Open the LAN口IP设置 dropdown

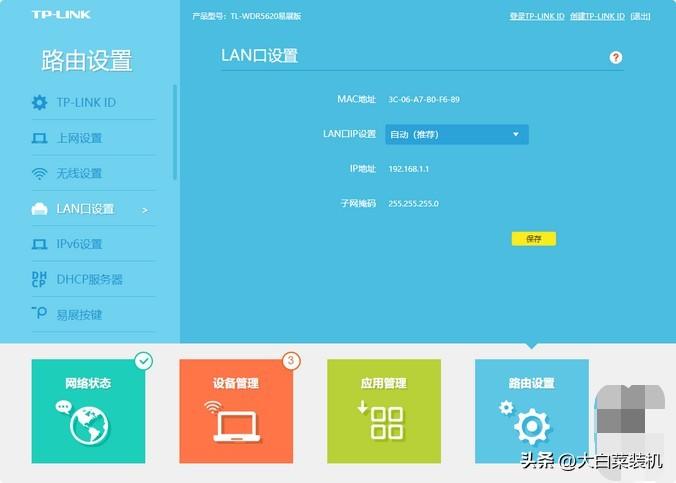[456, 134]
